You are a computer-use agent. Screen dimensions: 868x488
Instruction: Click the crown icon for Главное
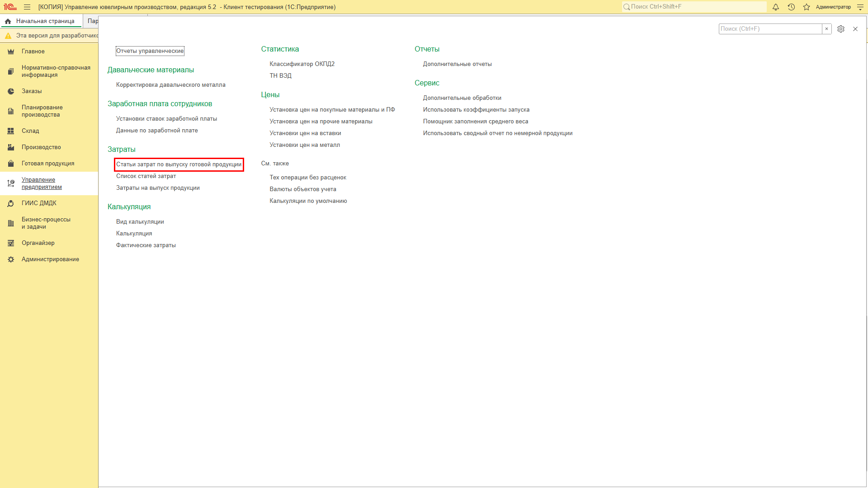pos(11,52)
